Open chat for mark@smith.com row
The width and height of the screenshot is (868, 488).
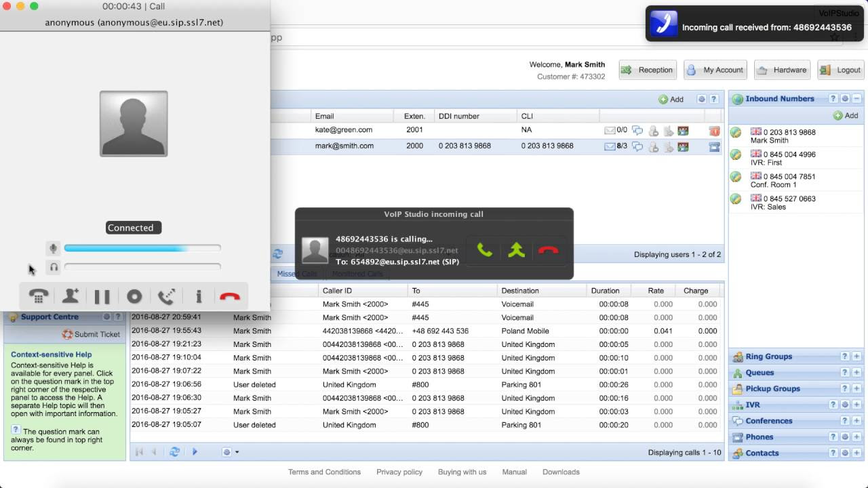[637, 146]
